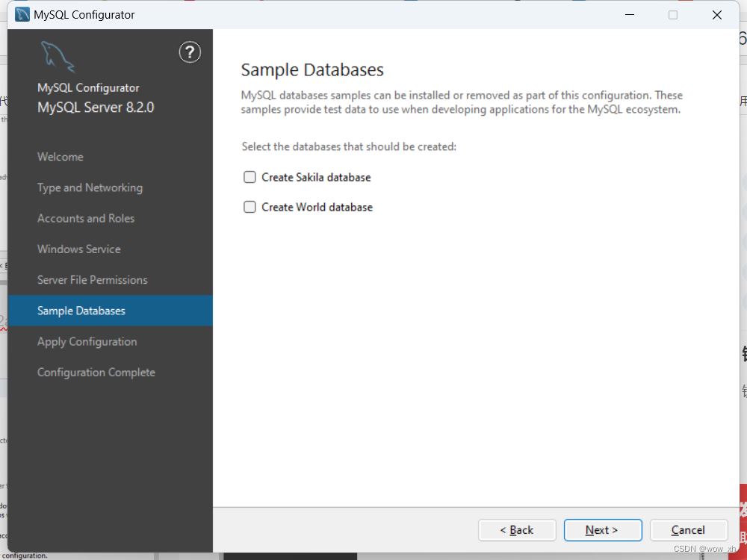
Task: Click the MySQL Configurator title bar icon
Action: 22,15
